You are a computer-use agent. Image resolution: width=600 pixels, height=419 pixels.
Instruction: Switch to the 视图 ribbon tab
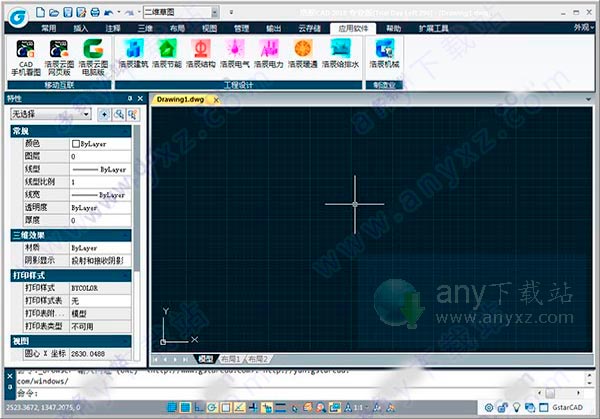tap(209, 28)
